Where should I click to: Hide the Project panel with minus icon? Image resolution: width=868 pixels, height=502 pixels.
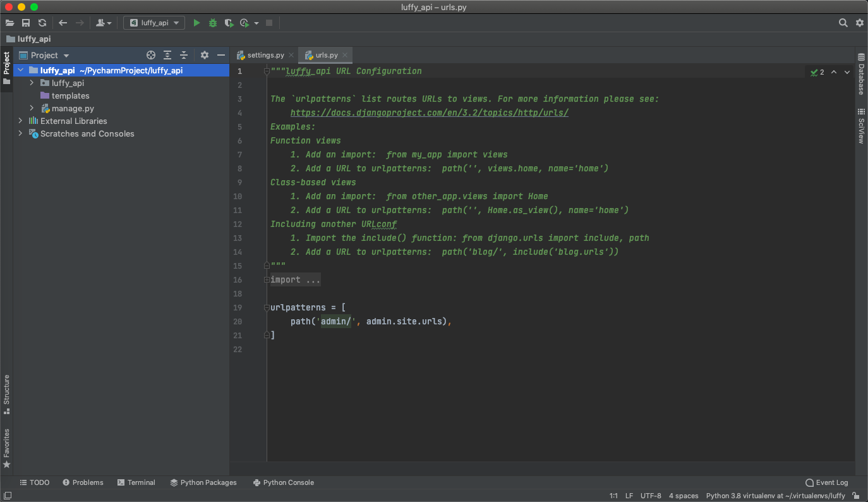point(220,55)
